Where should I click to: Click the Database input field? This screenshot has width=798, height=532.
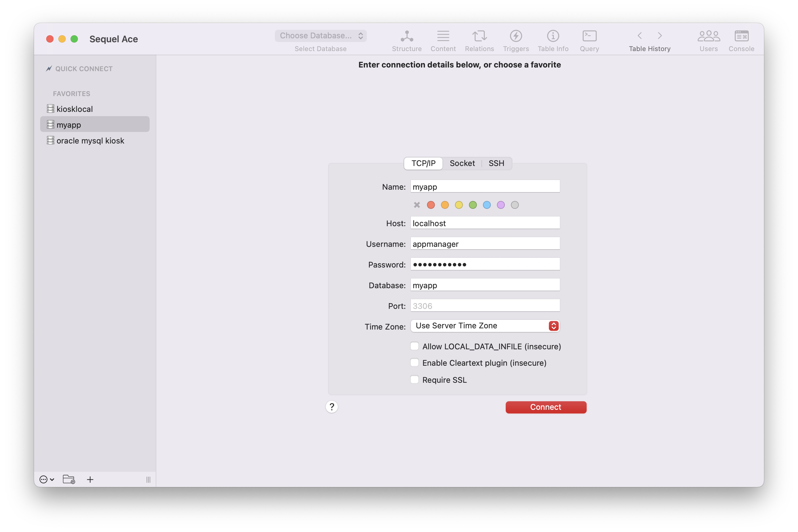coord(485,285)
